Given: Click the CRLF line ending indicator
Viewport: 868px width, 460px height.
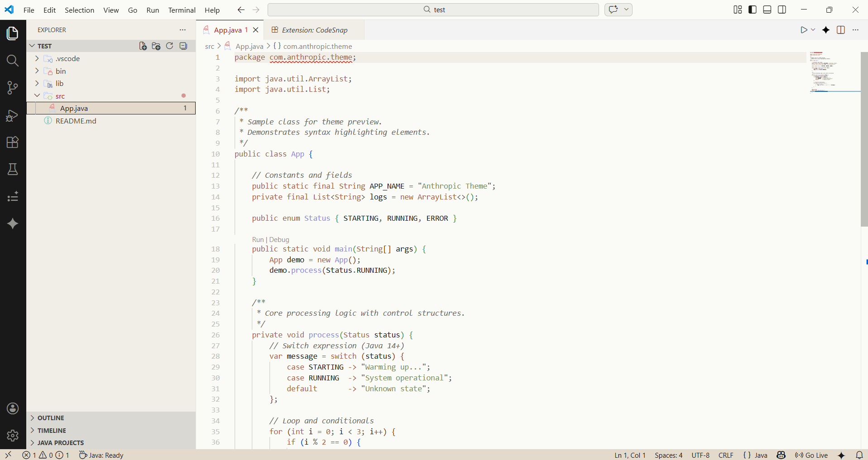Looking at the screenshot, I should point(726,455).
